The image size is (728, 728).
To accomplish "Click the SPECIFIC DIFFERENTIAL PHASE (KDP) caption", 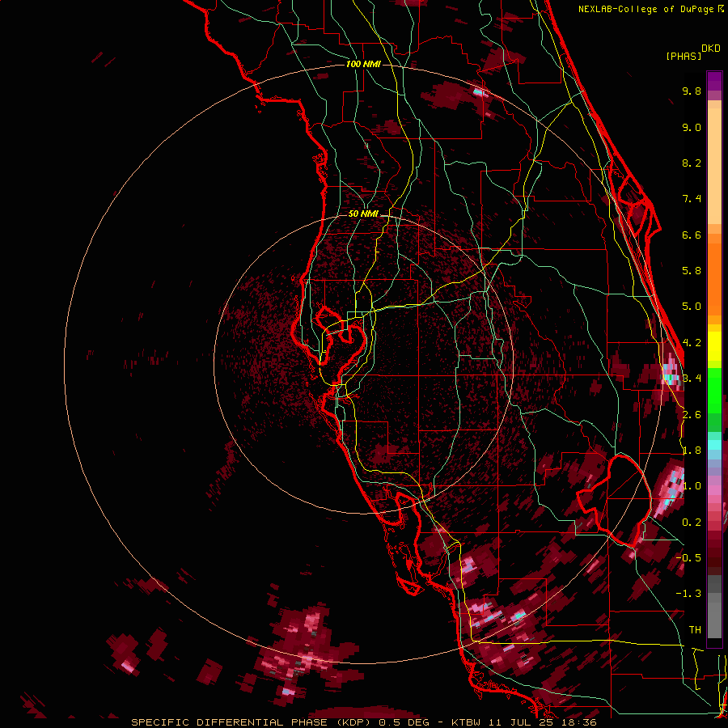I will click(x=252, y=722).
